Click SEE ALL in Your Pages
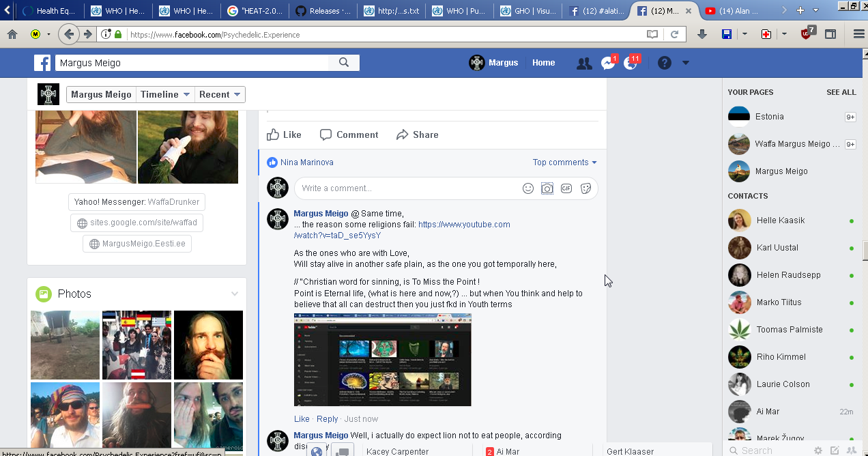Image resolution: width=868 pixels, height=456 pixels. tap(841, 92)
